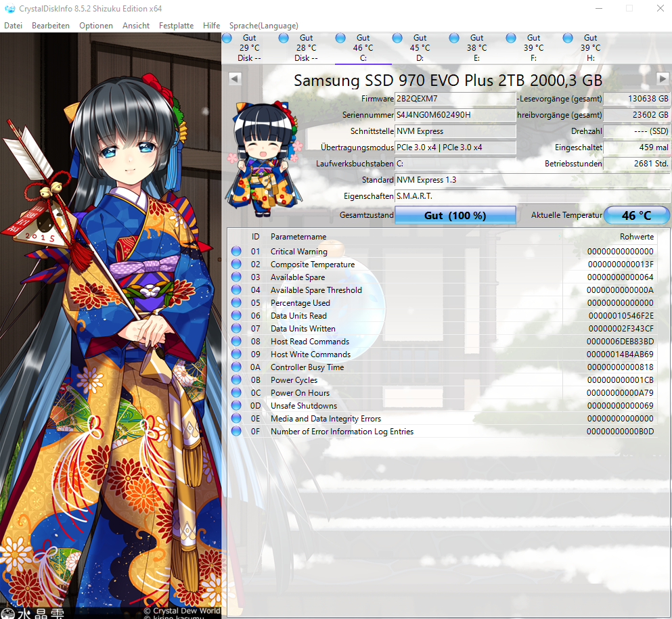Screen dimensions: 672x619
Task: Select the Composite Temperature parameter name
Action: coord(313,265)
